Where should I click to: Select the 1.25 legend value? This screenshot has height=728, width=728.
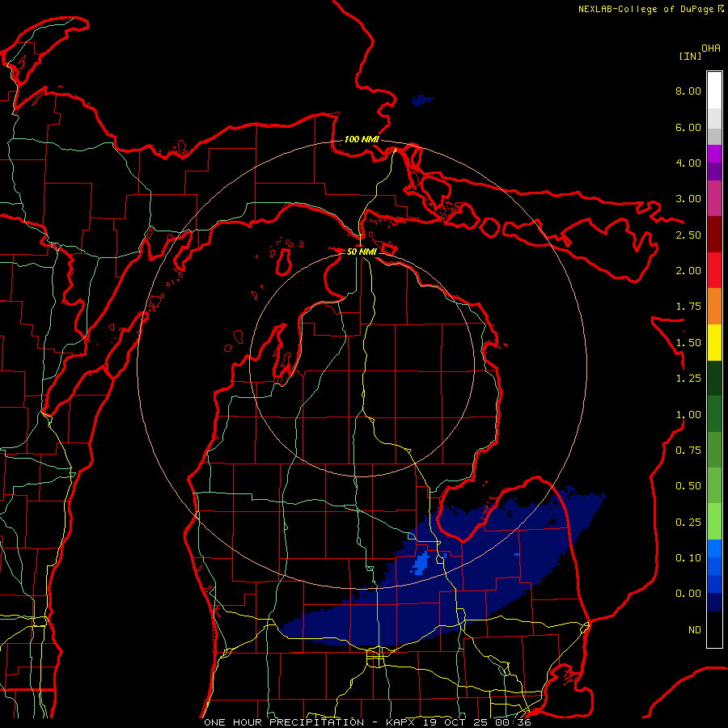click(688, 379)
